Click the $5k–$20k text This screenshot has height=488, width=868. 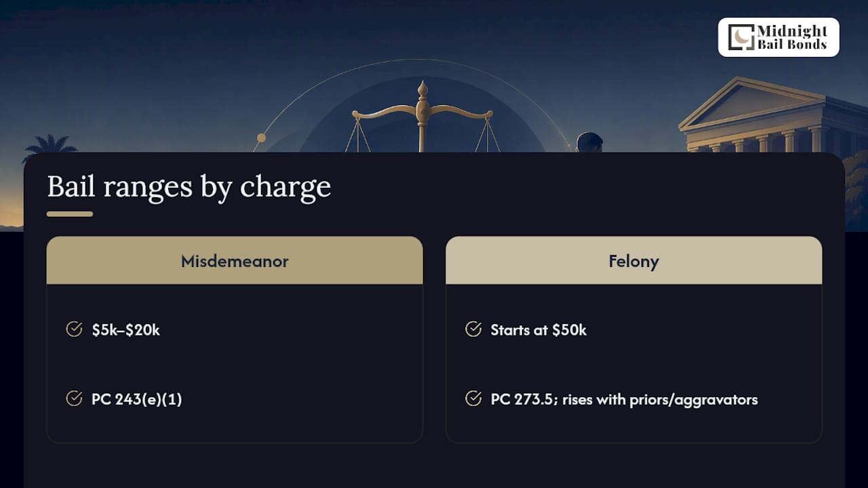pos(126,330)
